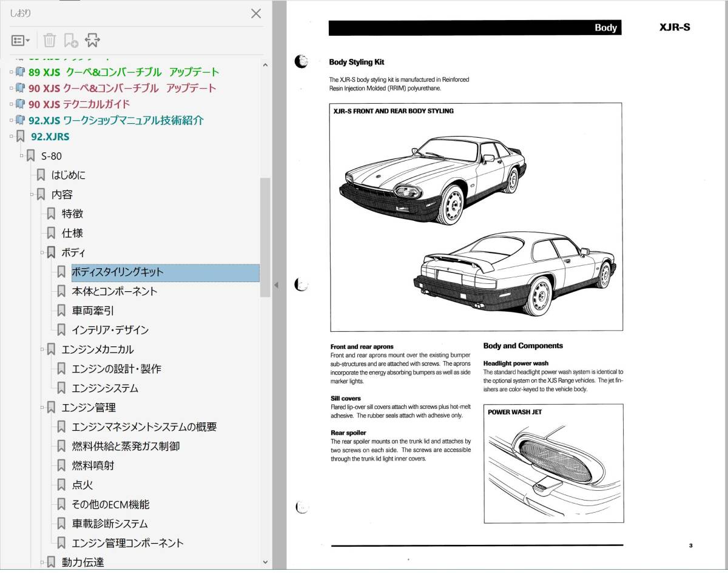
Task: Click the "Body and Components" heading
Action: tap(523, 346)
